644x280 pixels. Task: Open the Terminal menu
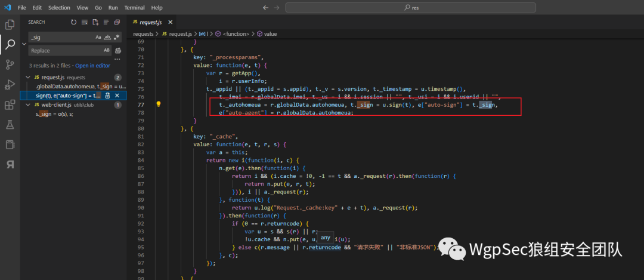[x=135, y=8]
